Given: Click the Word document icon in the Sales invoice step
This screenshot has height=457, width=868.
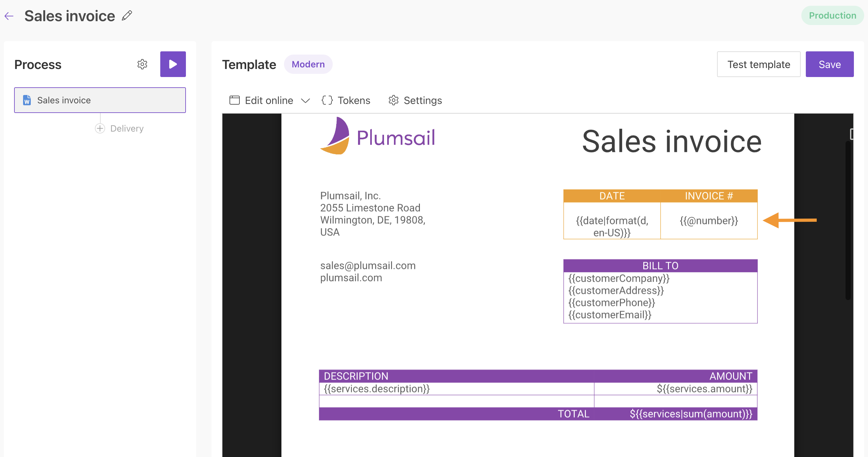Looking at the screenshot, I should [27, 100].
